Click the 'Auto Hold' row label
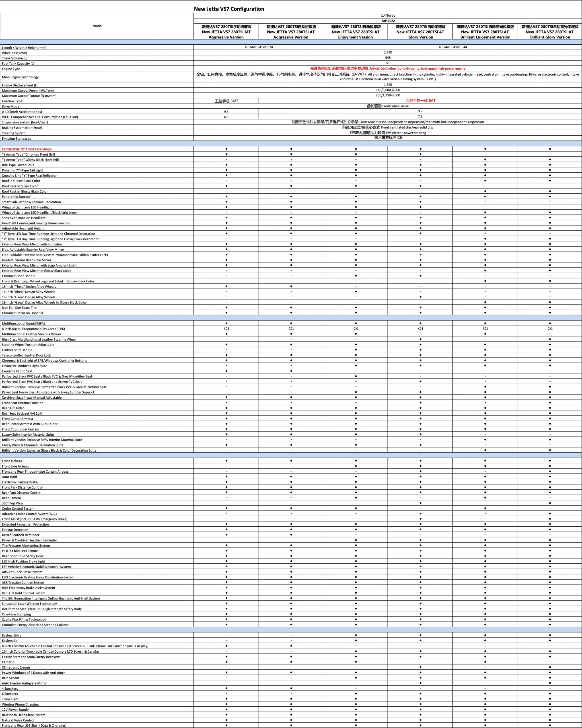 9,477
